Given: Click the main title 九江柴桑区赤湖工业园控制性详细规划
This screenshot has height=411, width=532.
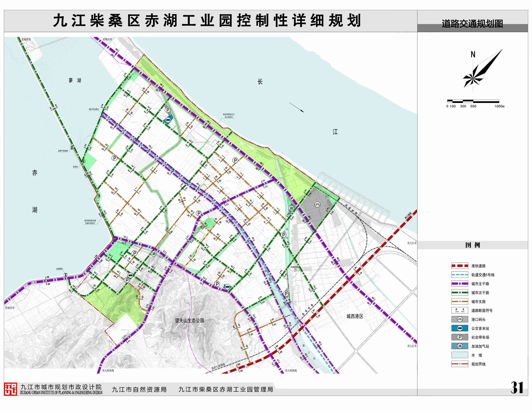Looking at the screenshot, I should tap(207, 20).
